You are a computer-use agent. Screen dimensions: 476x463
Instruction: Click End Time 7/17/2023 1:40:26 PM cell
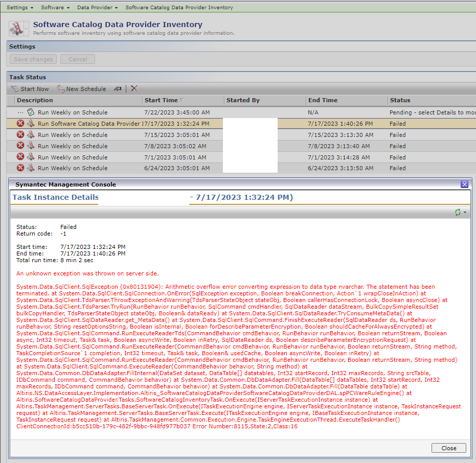point(341,124)
